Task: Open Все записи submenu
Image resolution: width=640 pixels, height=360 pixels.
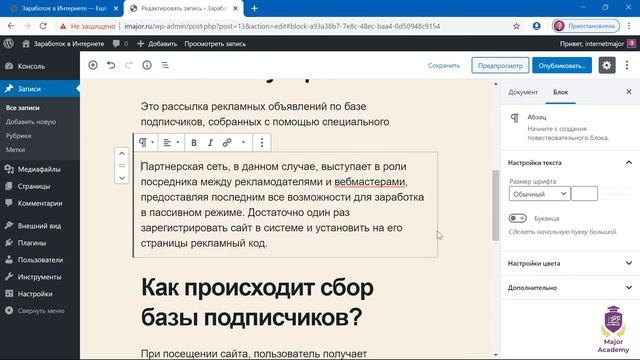Action: click(22, 108)
